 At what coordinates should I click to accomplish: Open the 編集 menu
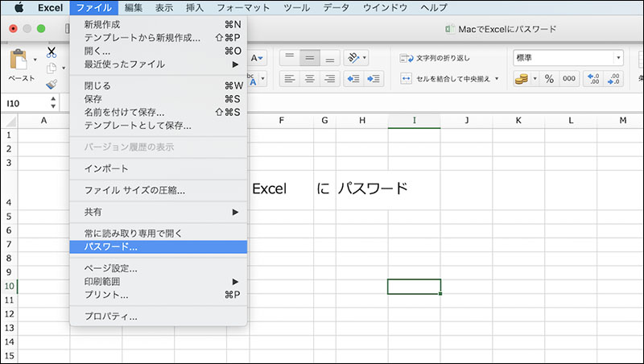[x=134, y=7]
